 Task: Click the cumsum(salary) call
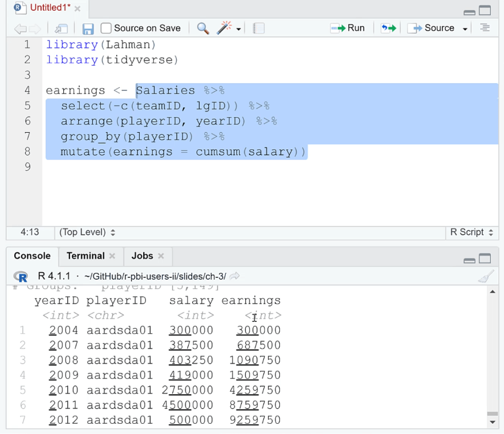pos(247,152)
